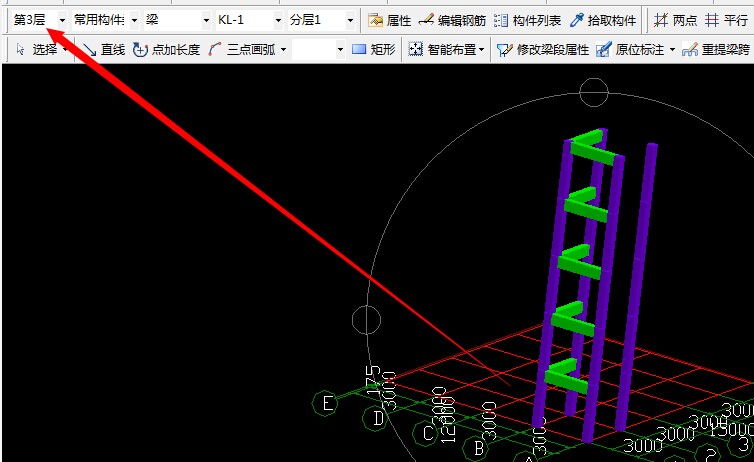Select the 矩形 rectangle tool
Screen dimensions: 754x462
point(374,50)
